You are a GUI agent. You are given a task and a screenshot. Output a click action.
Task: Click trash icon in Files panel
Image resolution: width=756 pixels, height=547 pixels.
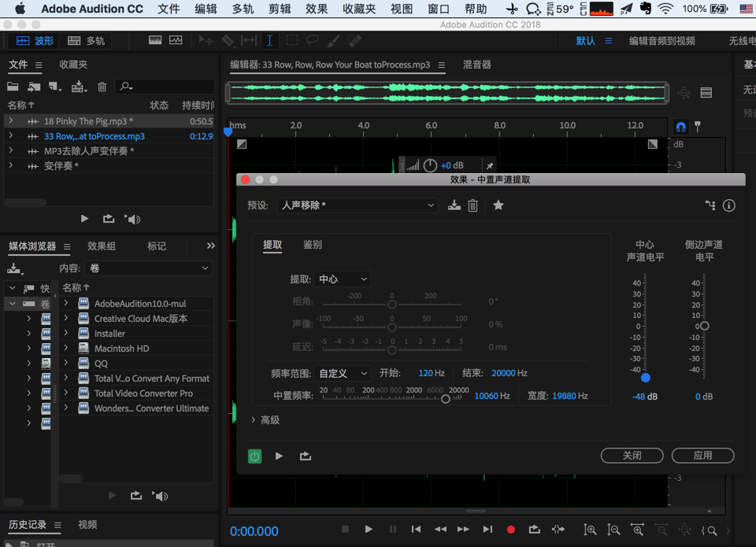pos(102,87)
